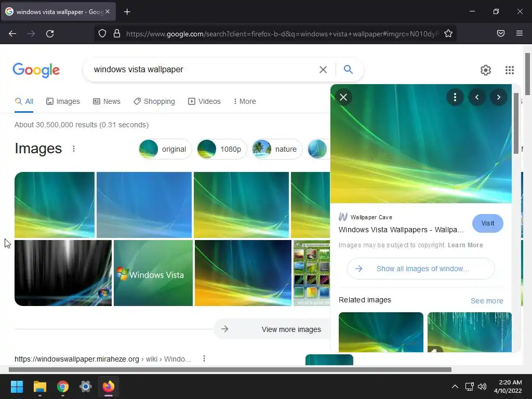Open the green Windows Vista logo thumbnail
The width and height of the screenshot is (532, 399).
(x=153, y=273)
